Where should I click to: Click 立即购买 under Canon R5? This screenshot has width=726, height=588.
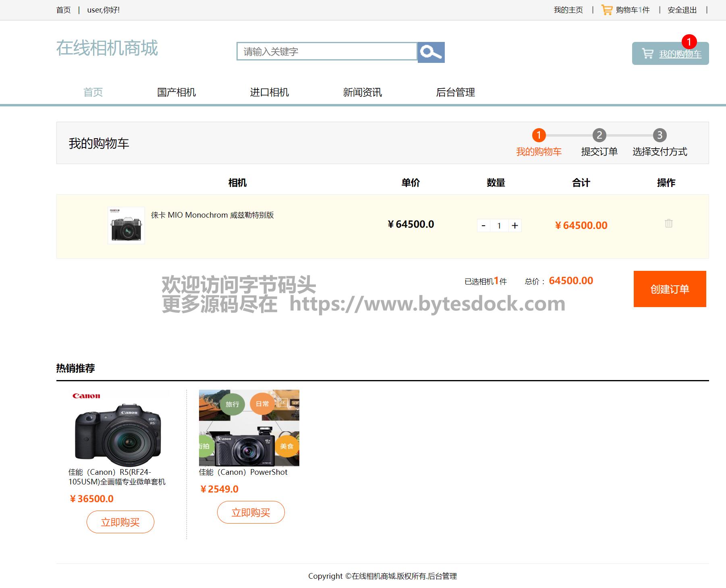(x=120, y=522)
